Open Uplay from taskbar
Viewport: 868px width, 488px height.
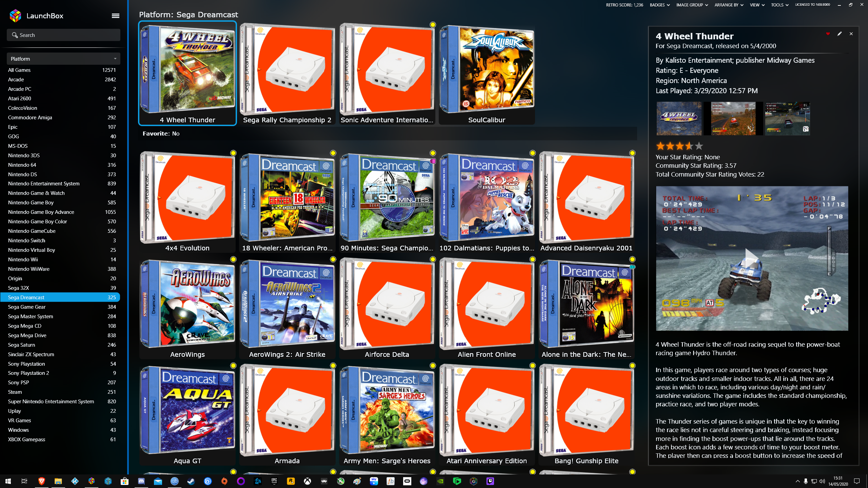point(208,481)
